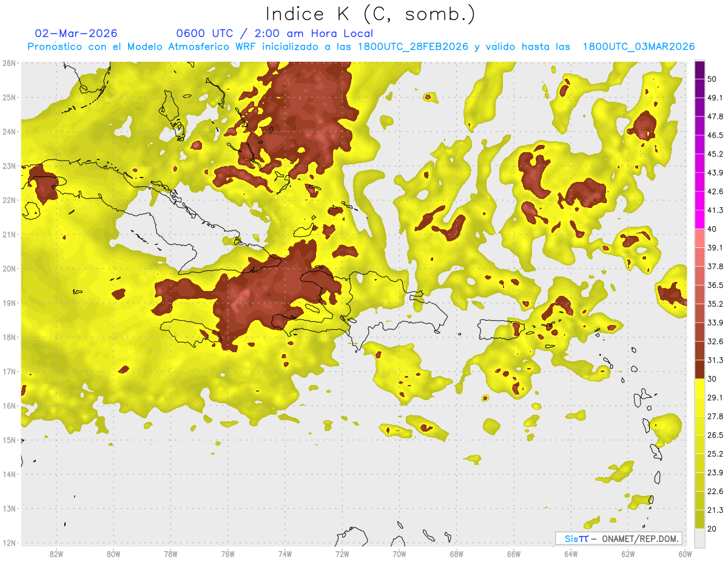Click the '13N' latitude label
Viewport: 728px width, 562px height.
[9, 509]
